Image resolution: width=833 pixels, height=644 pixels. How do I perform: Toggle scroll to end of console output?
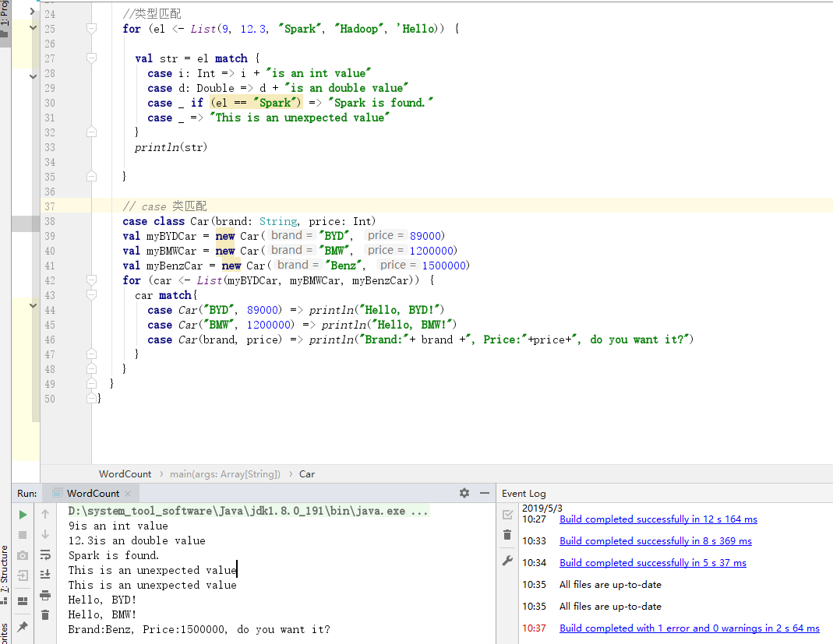(45, 575)
